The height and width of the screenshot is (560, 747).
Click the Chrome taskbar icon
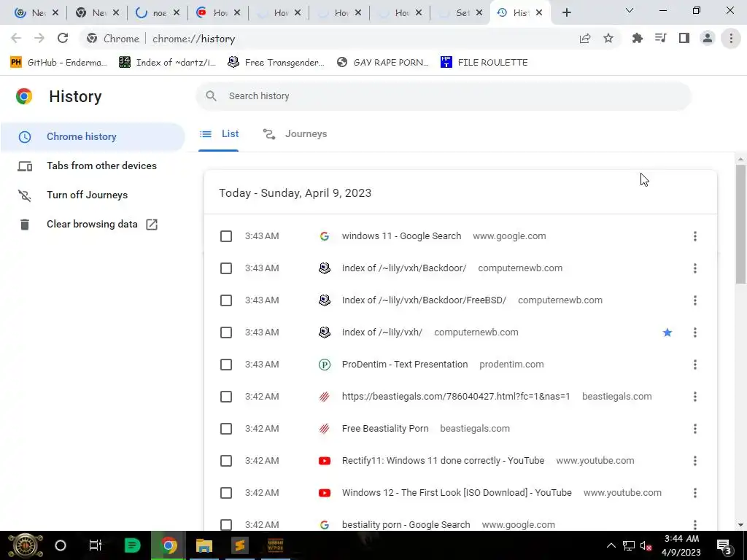pos(169,545)
